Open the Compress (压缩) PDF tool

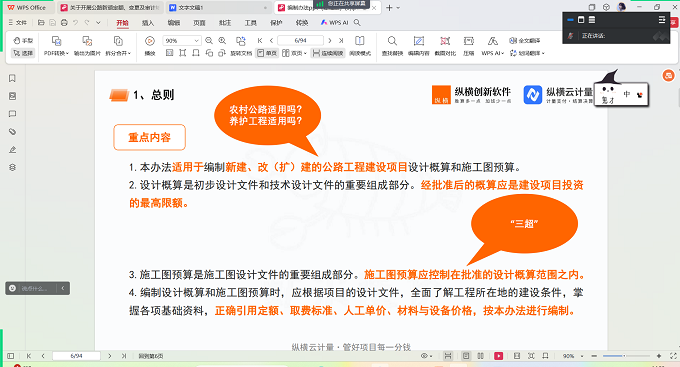pos(468,45)
